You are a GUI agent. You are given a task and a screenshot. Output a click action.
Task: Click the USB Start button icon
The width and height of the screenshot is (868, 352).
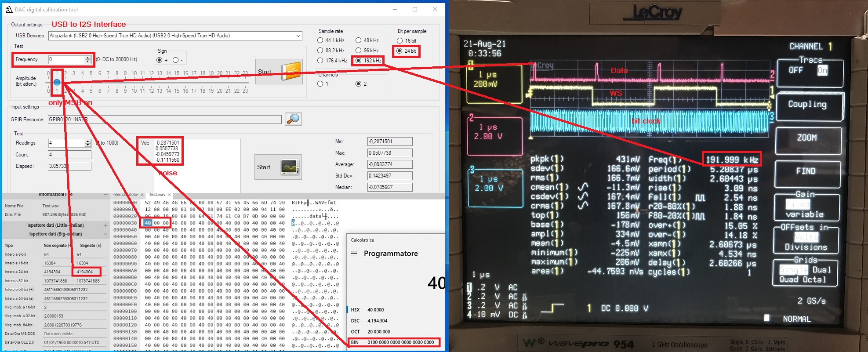tap(291, 71)
